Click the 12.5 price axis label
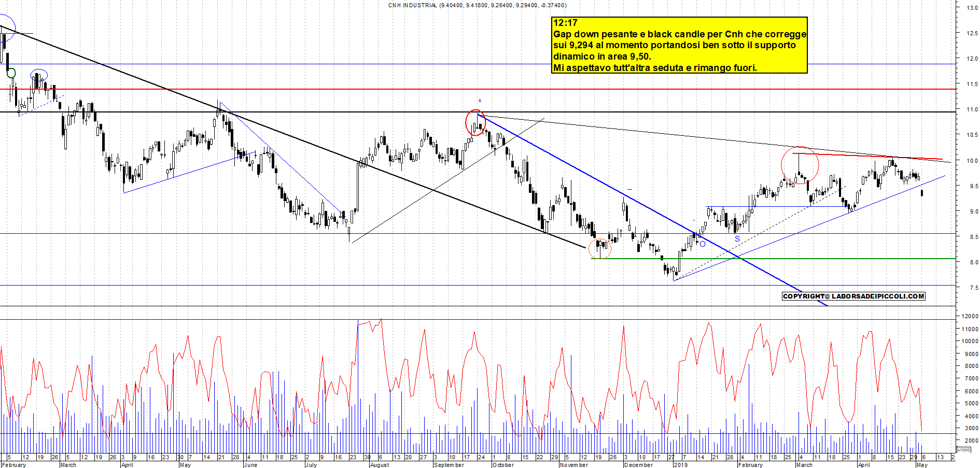Viewport: 980px width, 468px height. coord(972,33)
